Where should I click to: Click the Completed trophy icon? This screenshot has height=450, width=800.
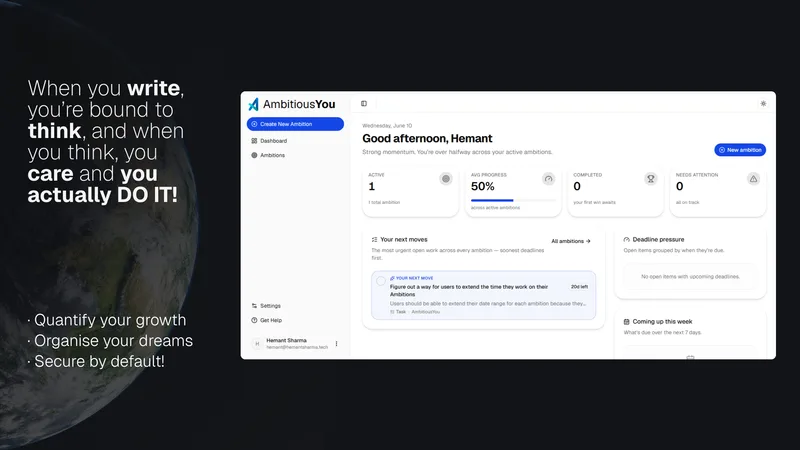click(651, 179)
